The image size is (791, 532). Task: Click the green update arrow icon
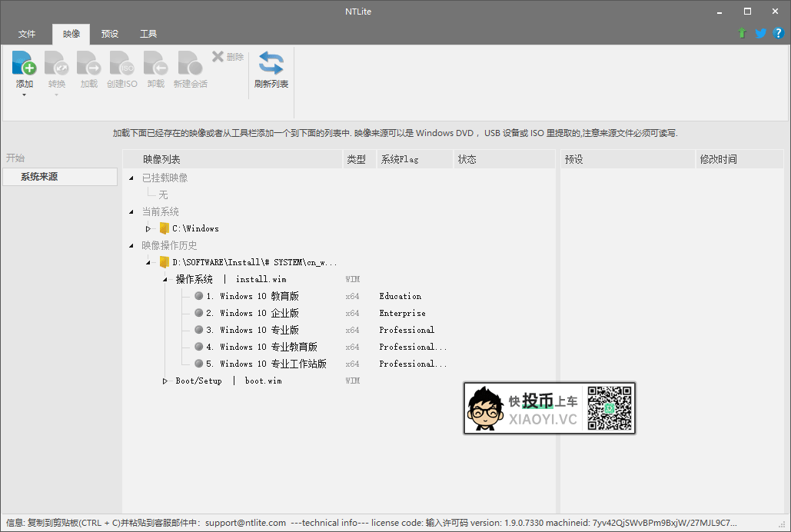[742, 33]
